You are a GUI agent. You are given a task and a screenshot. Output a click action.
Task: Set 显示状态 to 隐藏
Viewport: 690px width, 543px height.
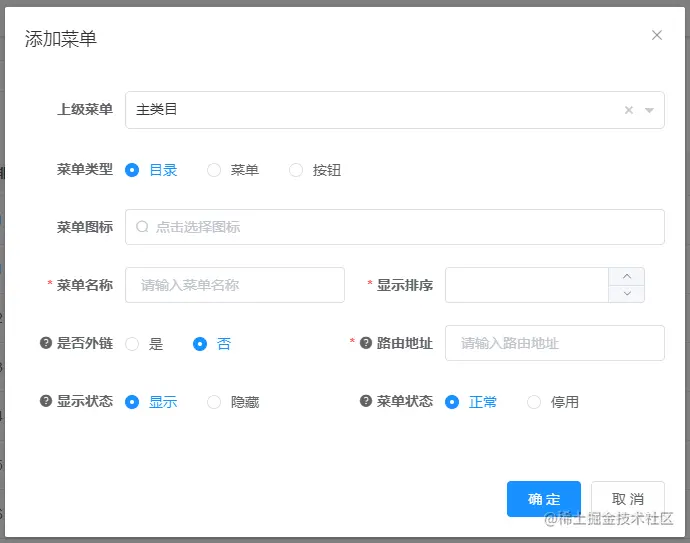tap(214, 402)
